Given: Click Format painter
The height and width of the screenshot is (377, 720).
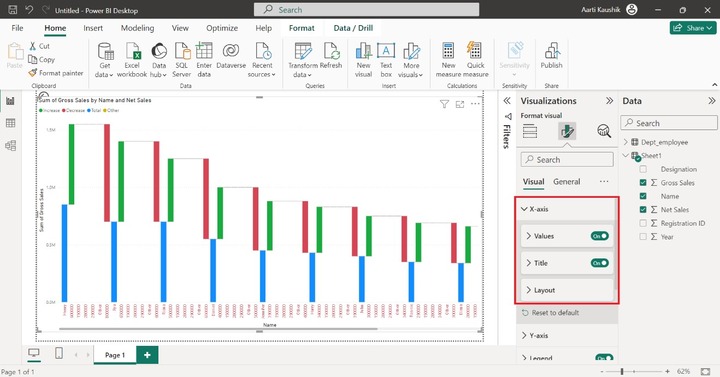Looking at the screenshot, I should [56, 73].
